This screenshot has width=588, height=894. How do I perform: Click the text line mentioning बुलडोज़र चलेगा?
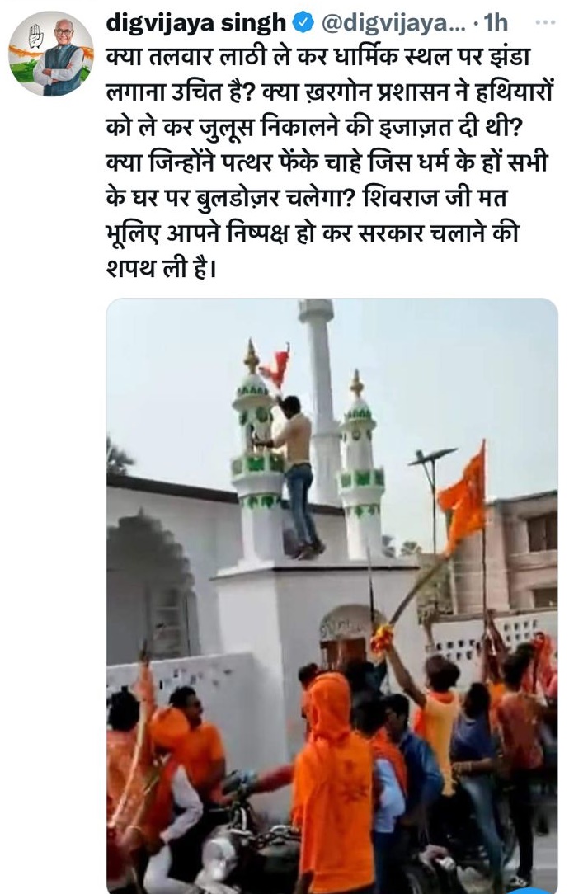coord(306,198)
